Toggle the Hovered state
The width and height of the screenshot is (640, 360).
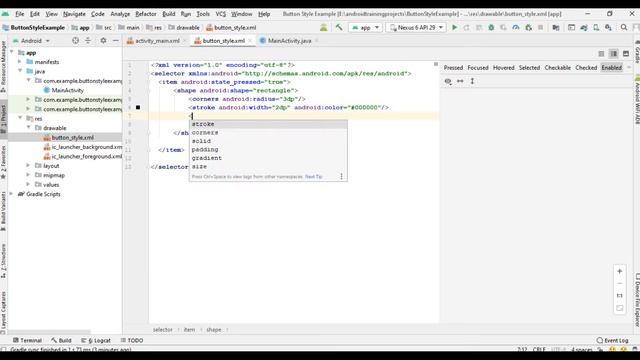pos(504,68)
